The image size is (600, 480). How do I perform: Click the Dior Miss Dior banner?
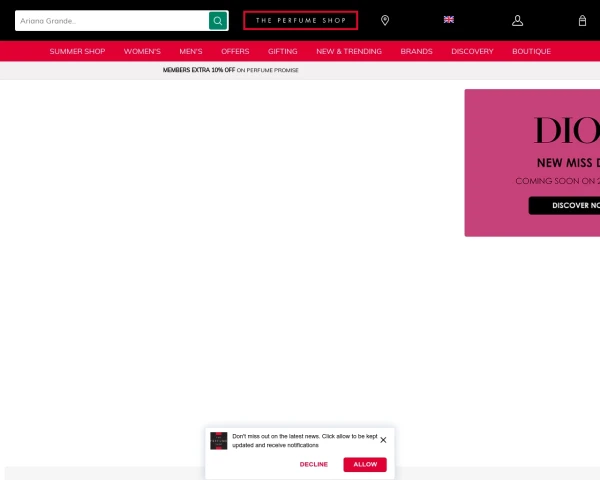pyautogui.click(x=532, y=163)
